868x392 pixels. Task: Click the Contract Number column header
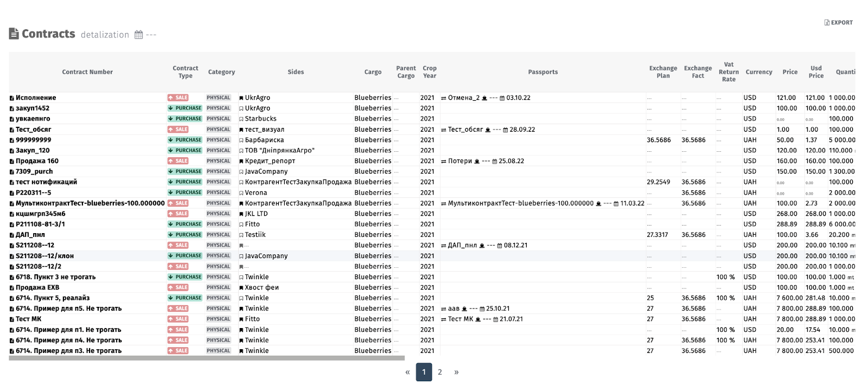pos(87,72)
